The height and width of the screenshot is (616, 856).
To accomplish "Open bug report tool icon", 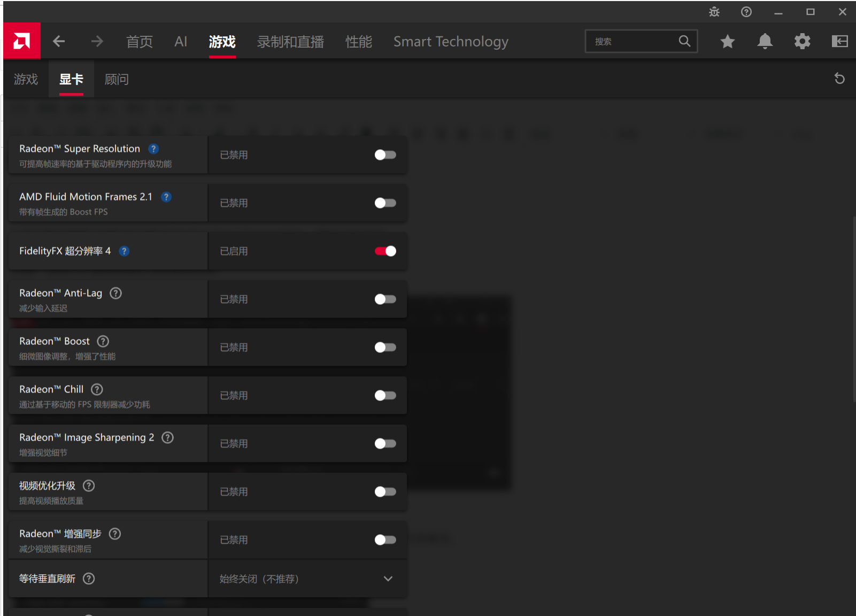I will [x=714, y=12].
